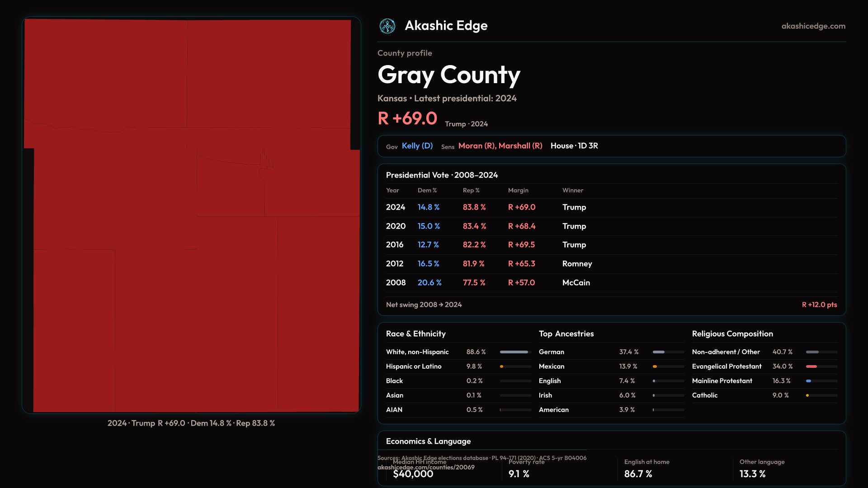This screenshot has height=488, width=868.
Task: Click the White, non-Hispanic percentage bar
Action: pos(514,352)
